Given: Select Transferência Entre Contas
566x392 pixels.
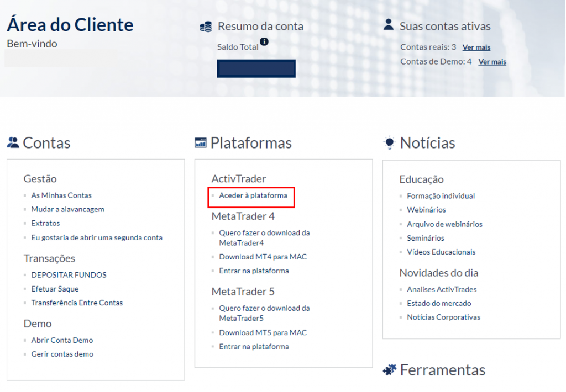Looking at the screenshot, I should click(77, 303).
